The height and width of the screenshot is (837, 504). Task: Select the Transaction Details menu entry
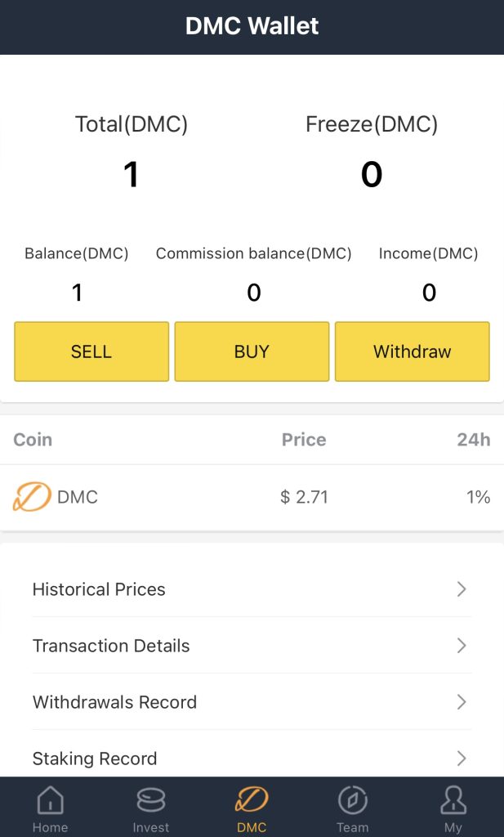click(111, 646)
